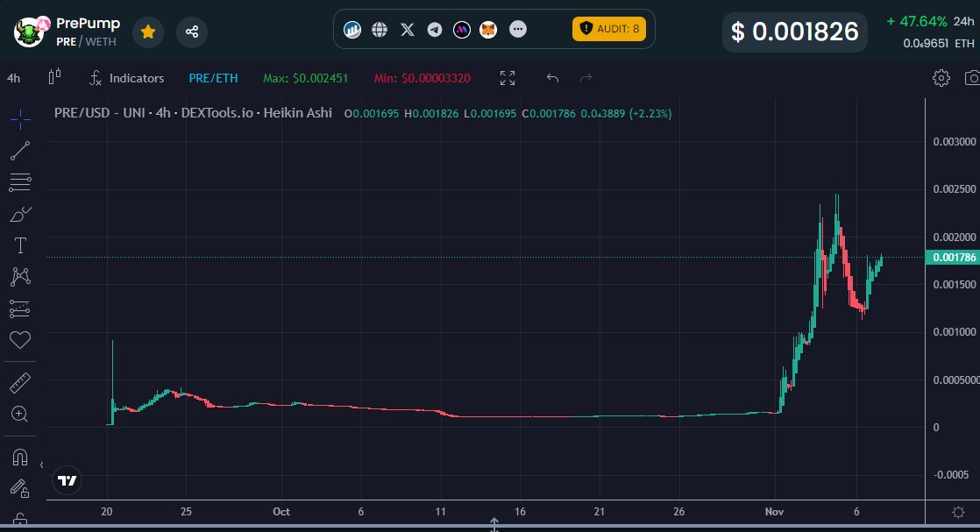Open the more-links ellipsis menu

518,29
